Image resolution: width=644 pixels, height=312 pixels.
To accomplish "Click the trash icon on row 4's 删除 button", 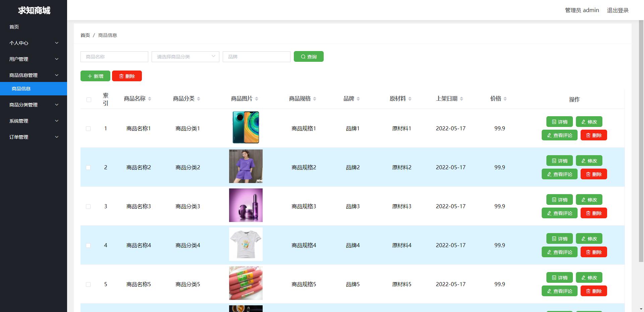I will pos(588,252).
